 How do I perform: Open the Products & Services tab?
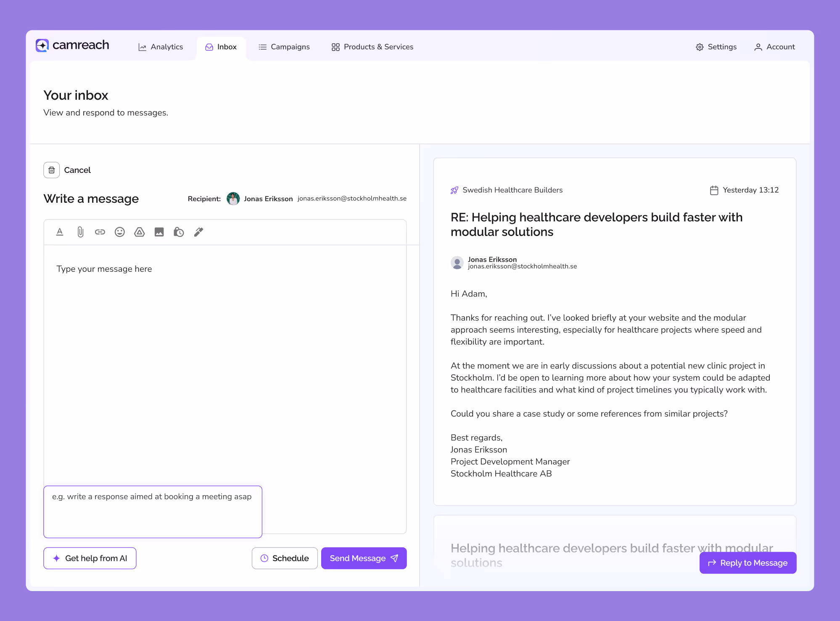tap(372, 47)
